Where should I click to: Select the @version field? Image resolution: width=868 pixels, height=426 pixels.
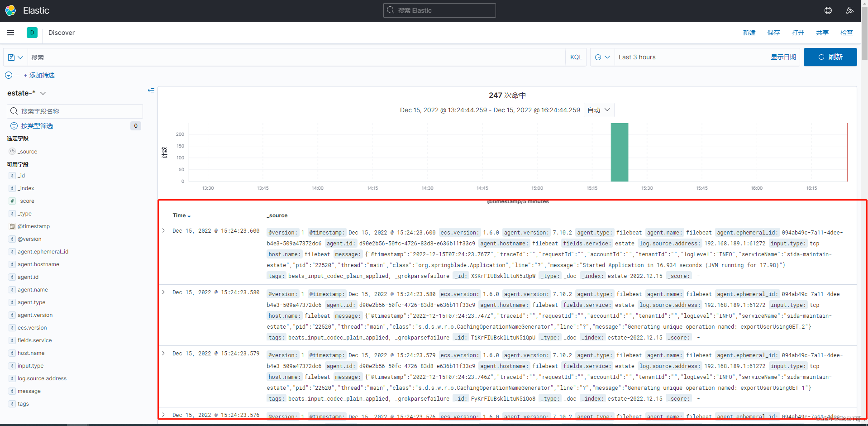[x=29, y=239]
